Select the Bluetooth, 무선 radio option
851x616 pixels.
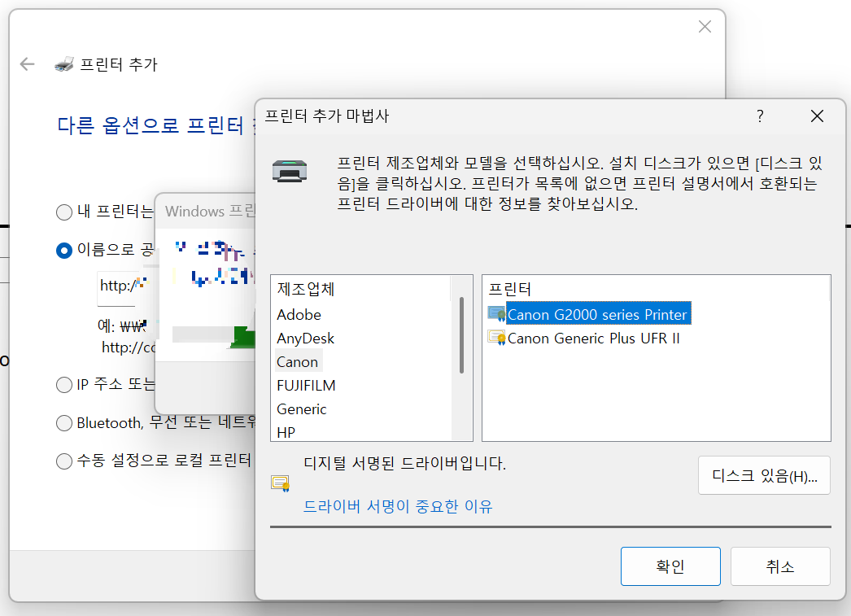[x=64, y=423]
